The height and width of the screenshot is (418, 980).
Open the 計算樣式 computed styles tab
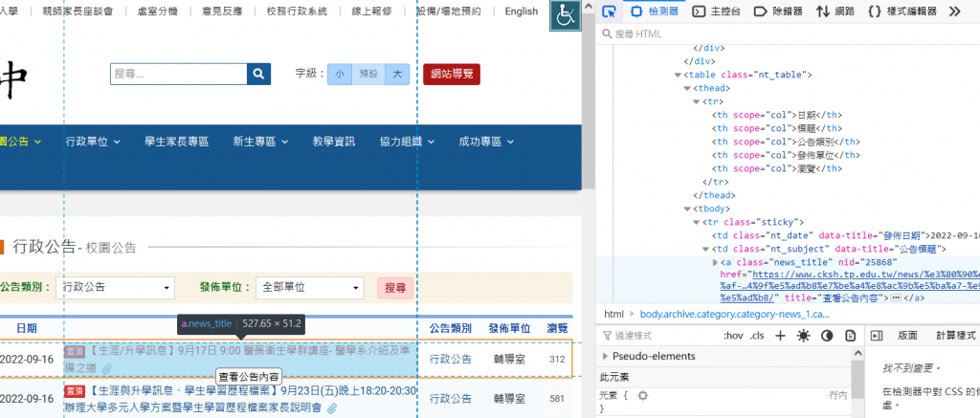(956, 336)
